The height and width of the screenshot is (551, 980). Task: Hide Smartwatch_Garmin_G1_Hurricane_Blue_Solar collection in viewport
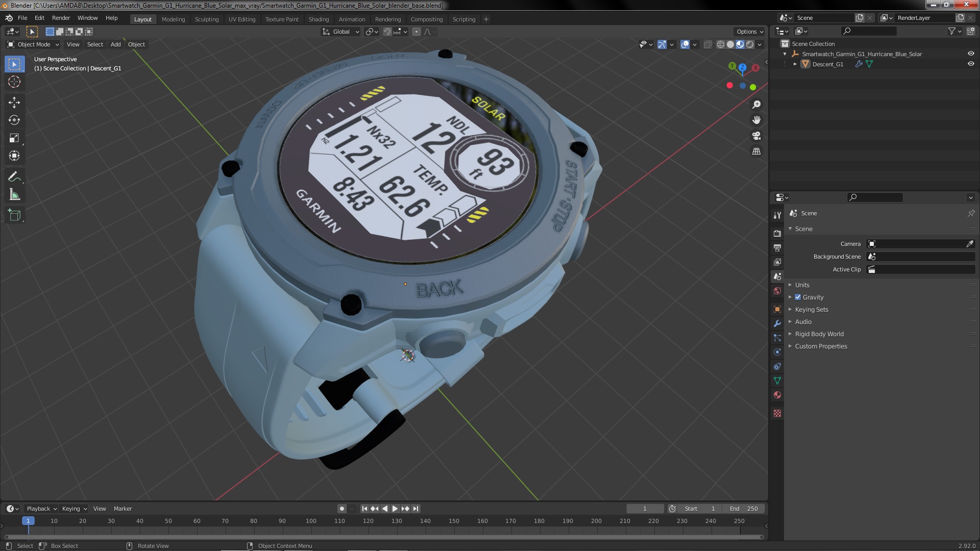tap(970, 54)
